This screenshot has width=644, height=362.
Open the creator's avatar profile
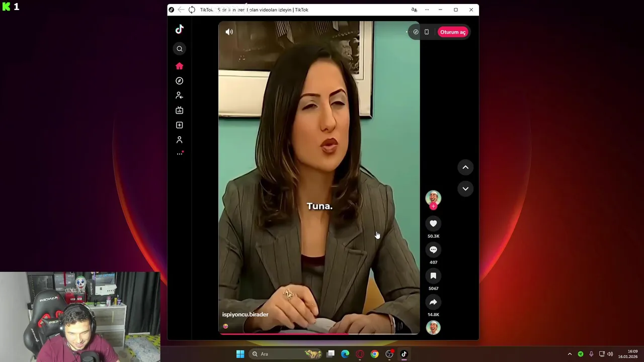pyautogui.click(x=433, y=198)
